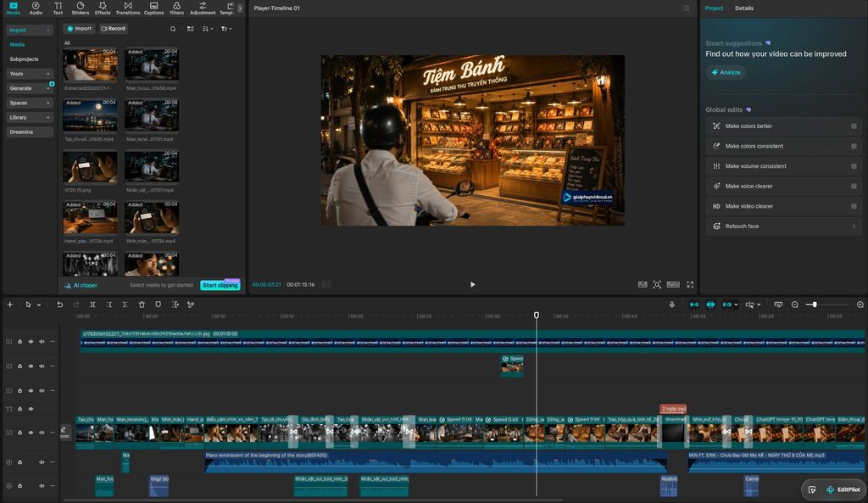Zoom out the timeline
Viewport: 868px width, 503px height.
pyautogui.click(x=794, y=305)
